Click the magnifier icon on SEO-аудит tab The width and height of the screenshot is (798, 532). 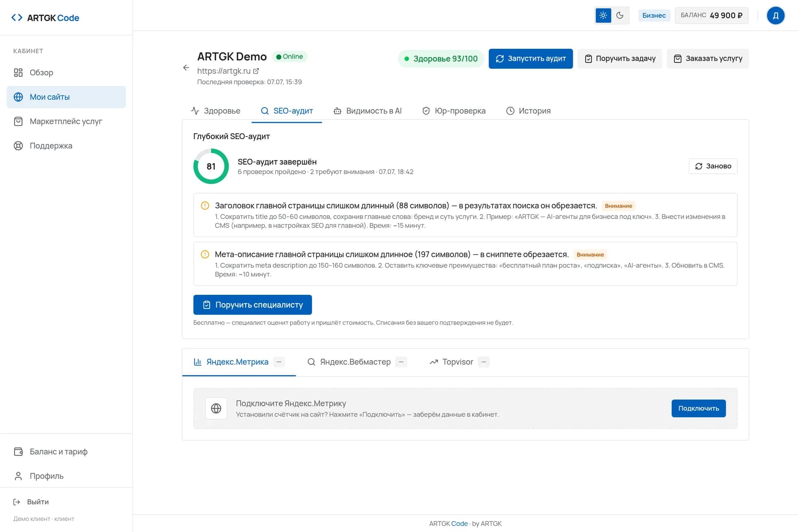click(x=265, y=111)
